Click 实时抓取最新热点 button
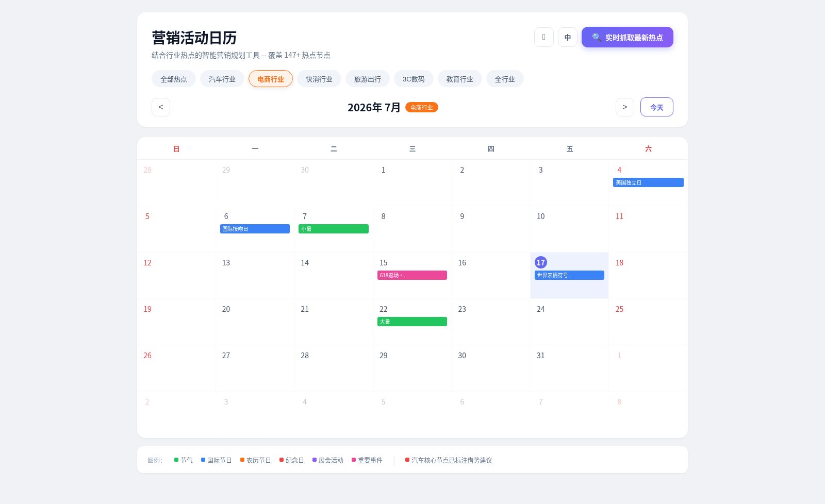 [x=628, y=37]
